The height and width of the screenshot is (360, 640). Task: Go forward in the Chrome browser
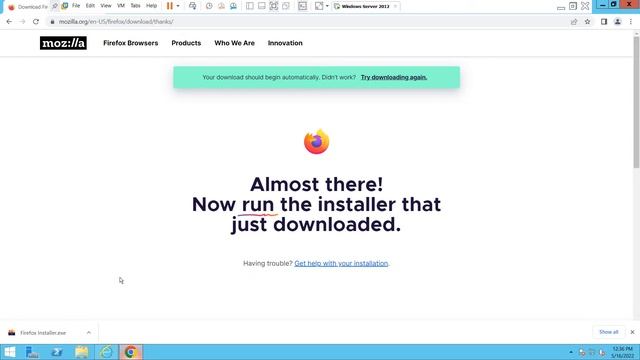tap(22, 22)
